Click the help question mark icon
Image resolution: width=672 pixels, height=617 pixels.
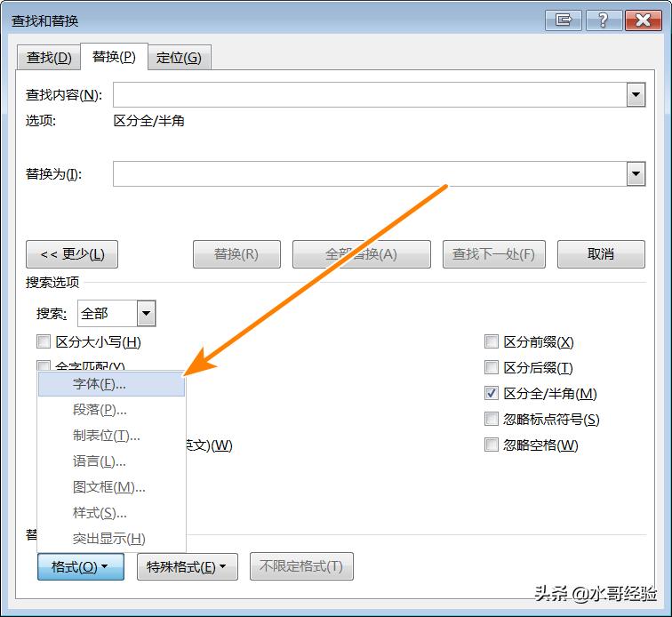pyautogui.click(x=603, y=20)
